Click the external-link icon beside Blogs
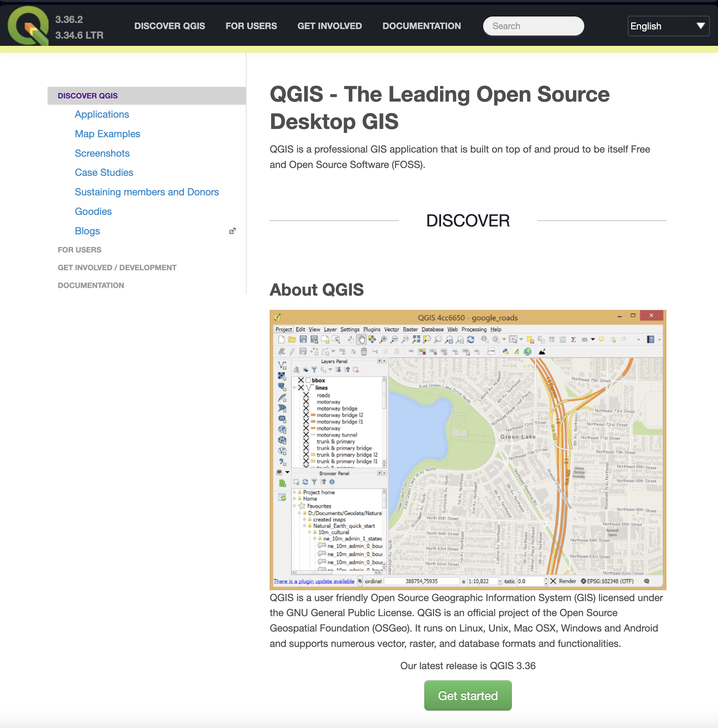 pos(232,231)
